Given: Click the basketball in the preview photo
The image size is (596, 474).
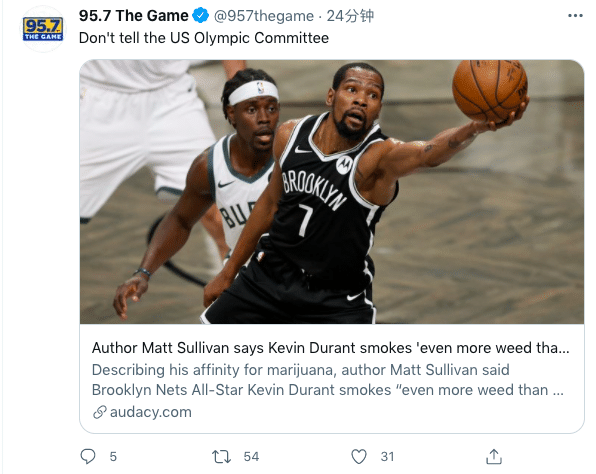Looking at the screenshot, I should click(490, 90).
